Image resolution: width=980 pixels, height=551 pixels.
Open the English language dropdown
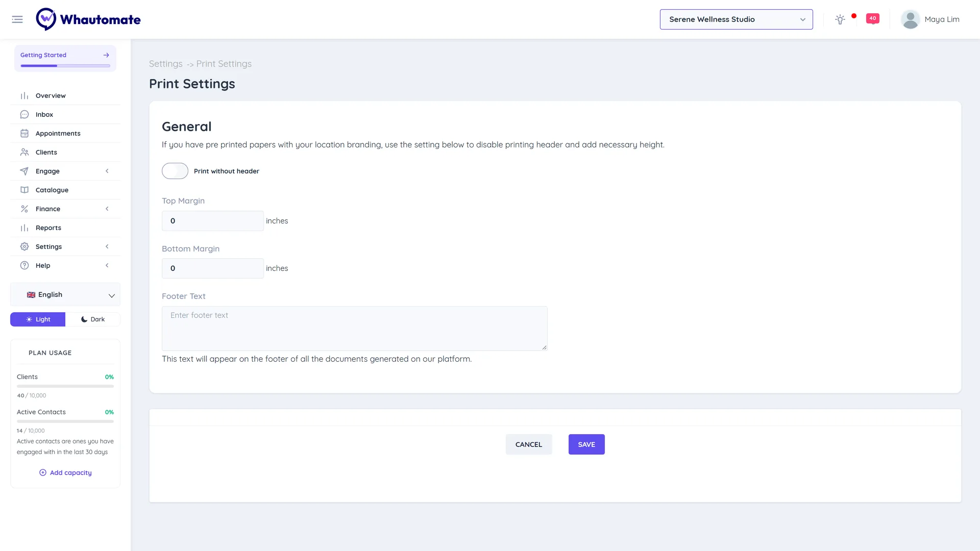pyautogui.click(x=65, y=295)
